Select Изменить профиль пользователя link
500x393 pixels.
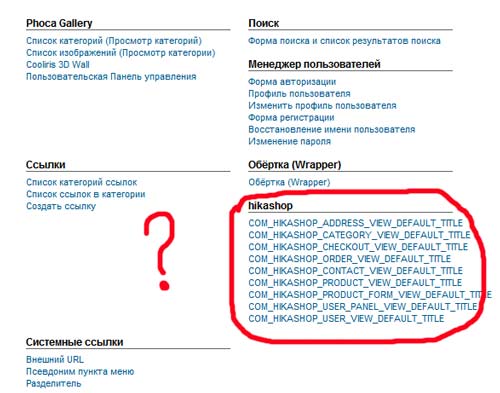322,106
